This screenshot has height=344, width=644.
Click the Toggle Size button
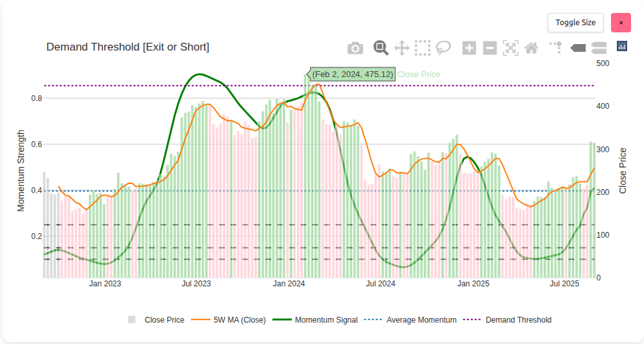tap(575, 23)
